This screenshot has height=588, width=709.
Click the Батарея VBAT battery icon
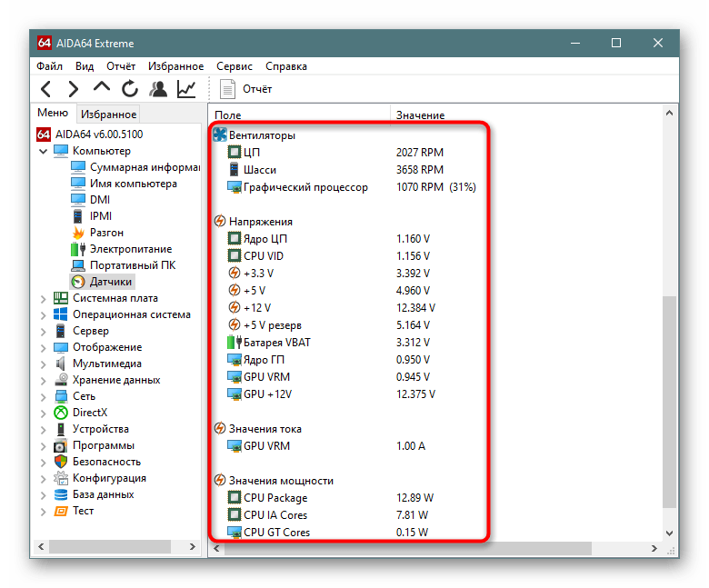(x=235, y=342)
